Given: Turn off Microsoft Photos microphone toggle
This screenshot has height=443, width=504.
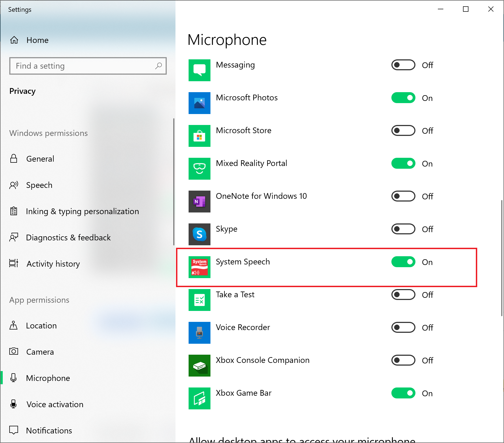Looking at the screenshot, I should point(403,98).
